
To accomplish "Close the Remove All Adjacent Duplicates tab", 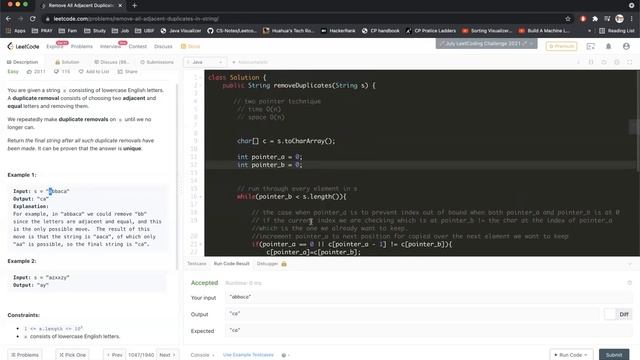I will point(120,6).
